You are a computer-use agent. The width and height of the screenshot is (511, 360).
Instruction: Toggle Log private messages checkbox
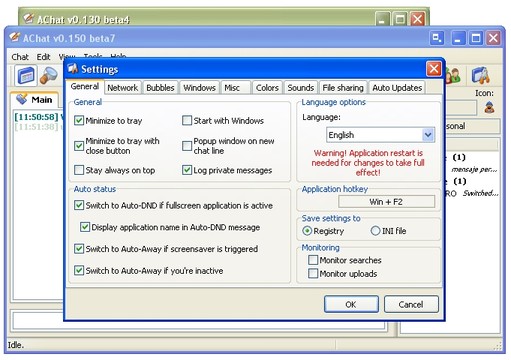pos(187,170)
